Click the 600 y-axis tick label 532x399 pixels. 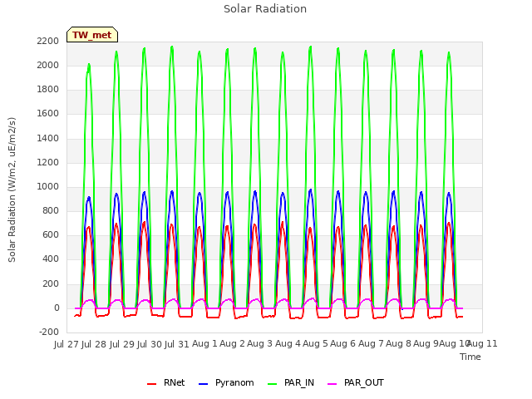click(x=51, y=234)
